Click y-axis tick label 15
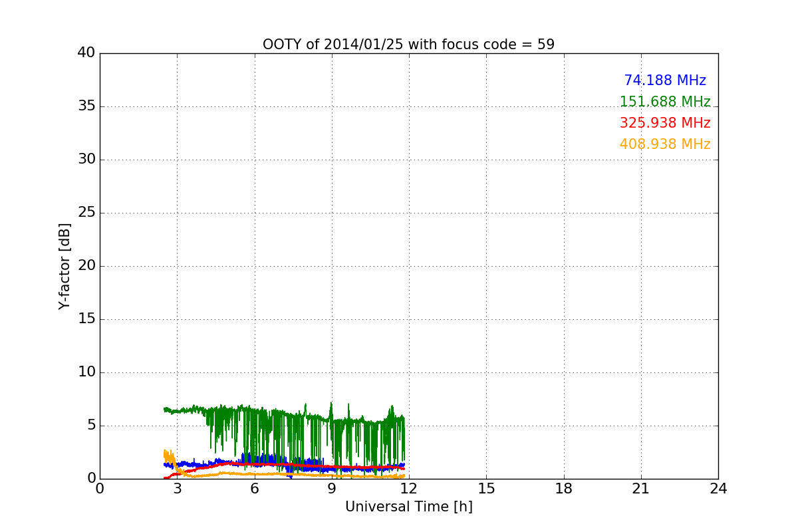This screenshot has height=532, width=798. 86,319
